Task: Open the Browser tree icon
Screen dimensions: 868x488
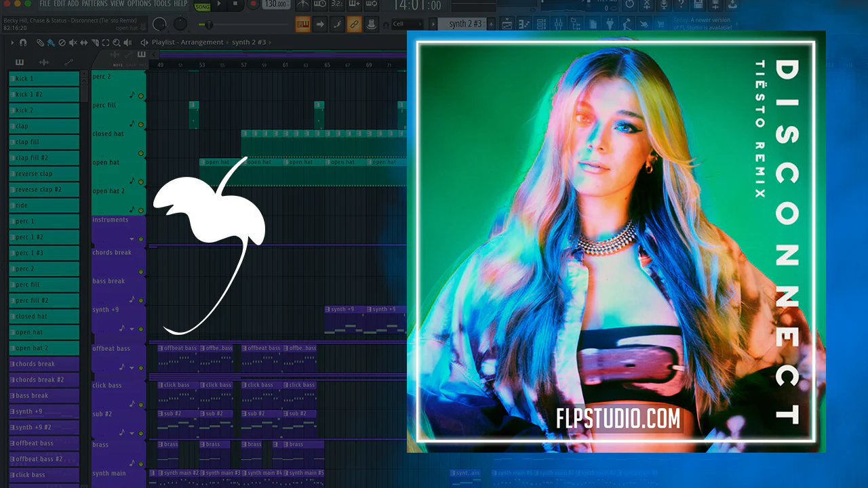Action: pyautogui.click(x=576, y=24)
